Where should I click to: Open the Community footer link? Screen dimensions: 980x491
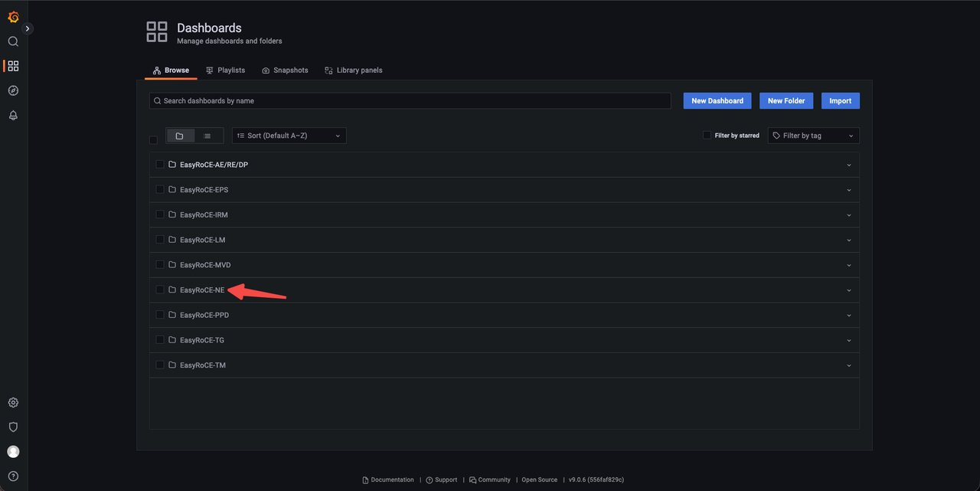point(490,480)
